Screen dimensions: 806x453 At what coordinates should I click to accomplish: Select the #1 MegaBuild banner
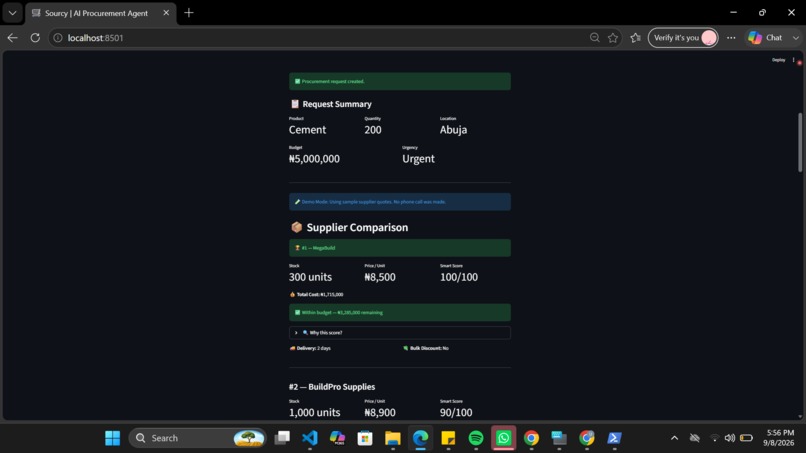click(x=400, y=248)
